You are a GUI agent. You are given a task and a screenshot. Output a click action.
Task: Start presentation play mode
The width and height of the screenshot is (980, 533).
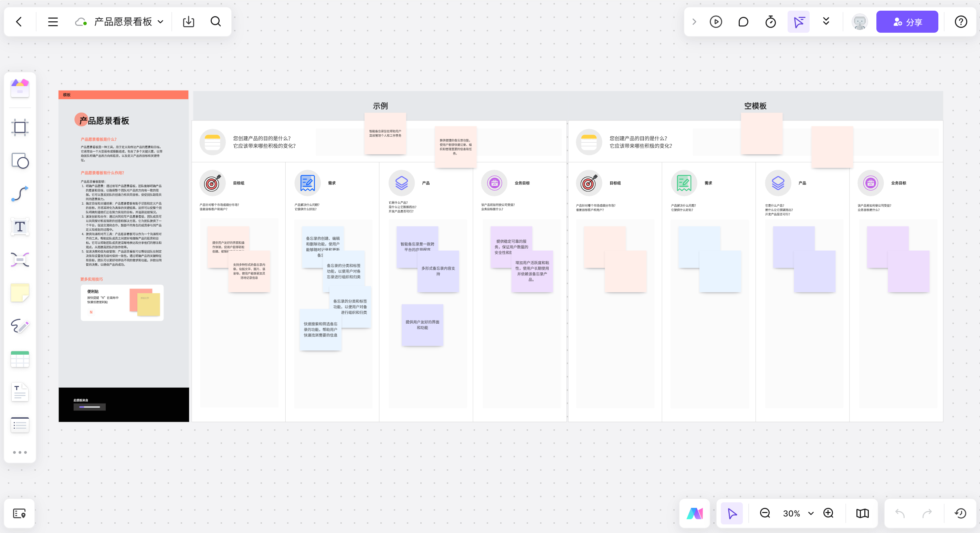(716, 22)
